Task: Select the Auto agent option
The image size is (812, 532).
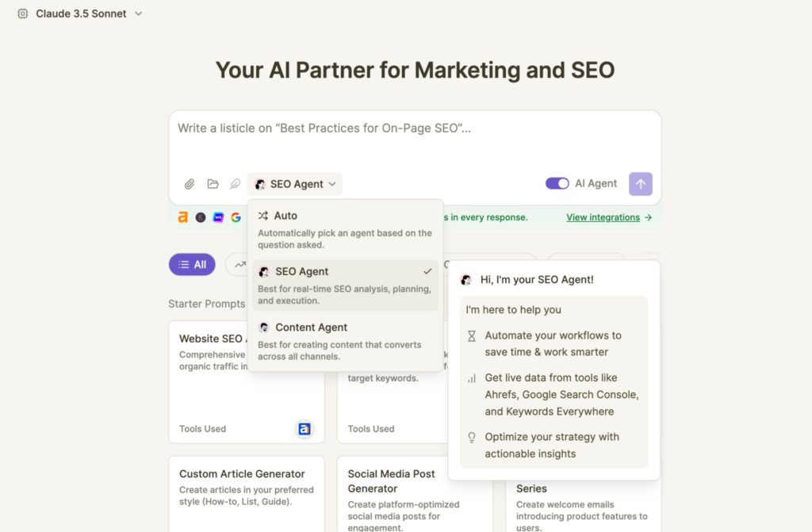Action: 346,229
